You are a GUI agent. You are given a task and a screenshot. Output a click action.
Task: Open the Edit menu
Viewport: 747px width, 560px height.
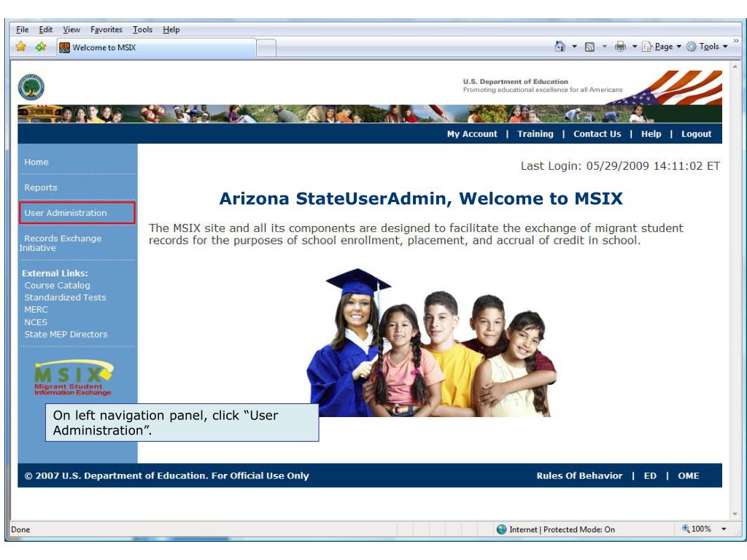click(x=46, y=29)
